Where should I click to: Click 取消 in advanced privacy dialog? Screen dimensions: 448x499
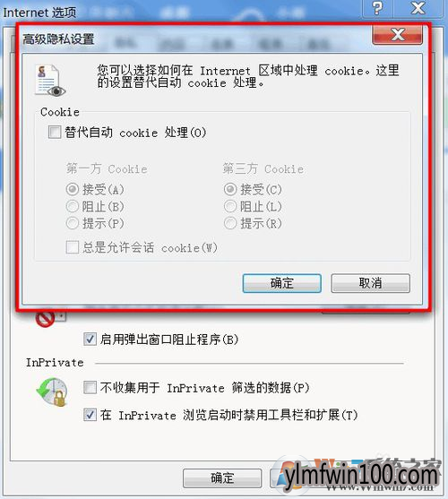[370, 283]
